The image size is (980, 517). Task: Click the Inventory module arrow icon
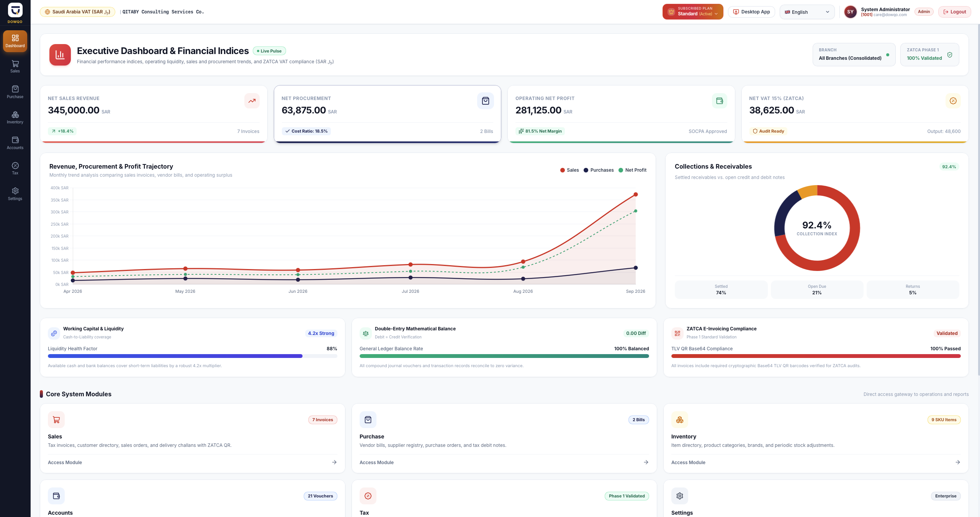coord(958,462)
